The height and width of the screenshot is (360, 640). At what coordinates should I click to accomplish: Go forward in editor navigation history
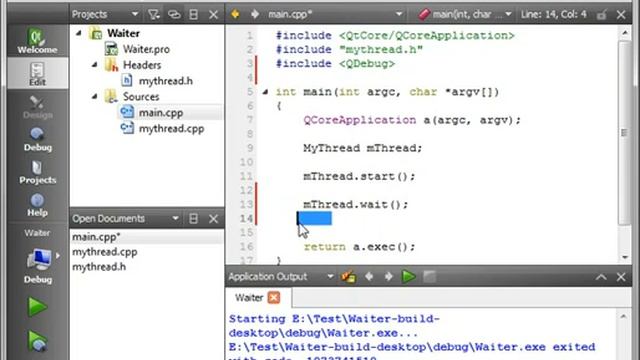point(255,14)
